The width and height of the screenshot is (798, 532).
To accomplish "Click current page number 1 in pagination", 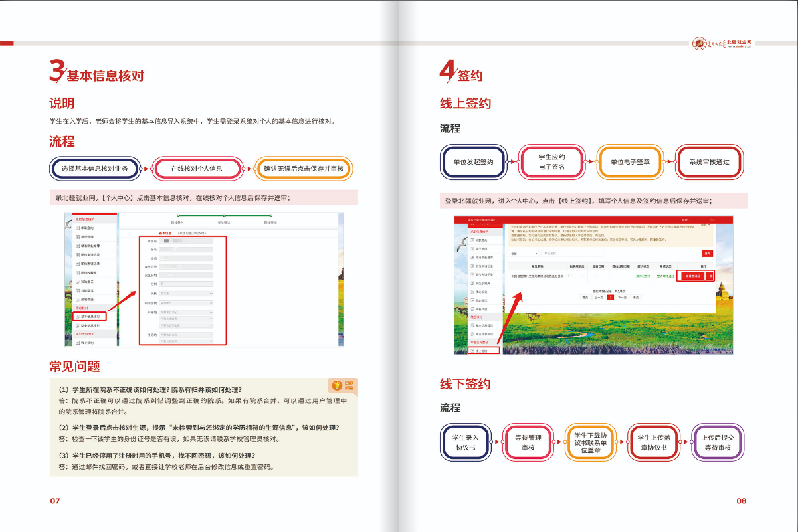I will (x=610, y=298).
